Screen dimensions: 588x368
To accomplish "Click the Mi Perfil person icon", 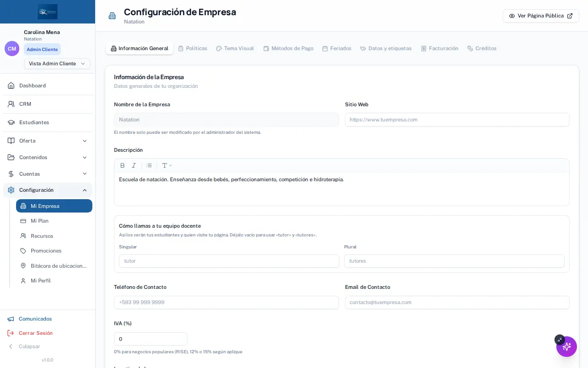I will coord(23,281).
